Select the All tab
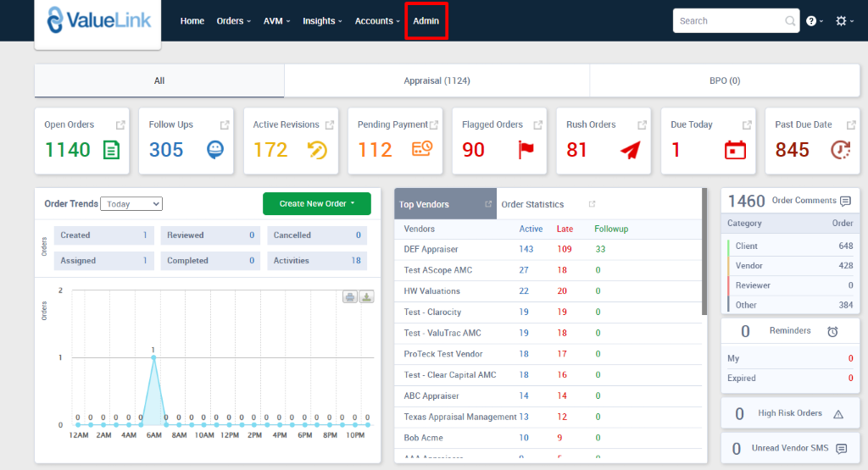This screenshot has width=868, height=470. pos(159,80)
